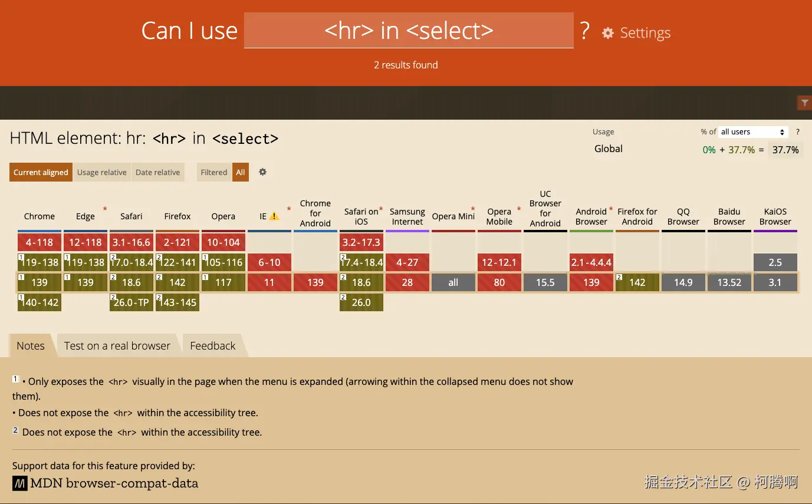This screenshot has width=812, height=504.
Task: Click the usage help question mark
Action: 798,132
